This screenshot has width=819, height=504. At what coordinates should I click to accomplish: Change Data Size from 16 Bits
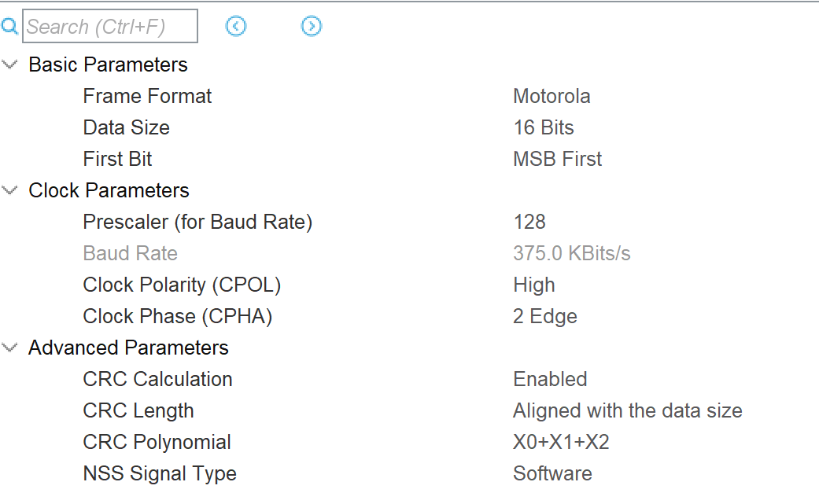pyautogui.click(x=543, y=127)
